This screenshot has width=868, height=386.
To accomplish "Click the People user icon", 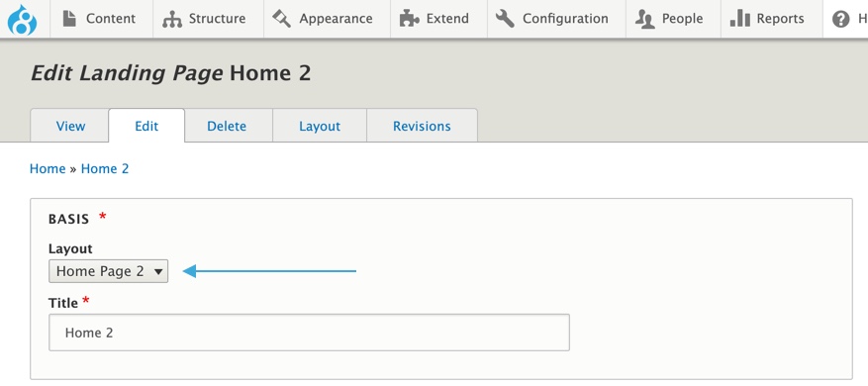I will (645, 20).
